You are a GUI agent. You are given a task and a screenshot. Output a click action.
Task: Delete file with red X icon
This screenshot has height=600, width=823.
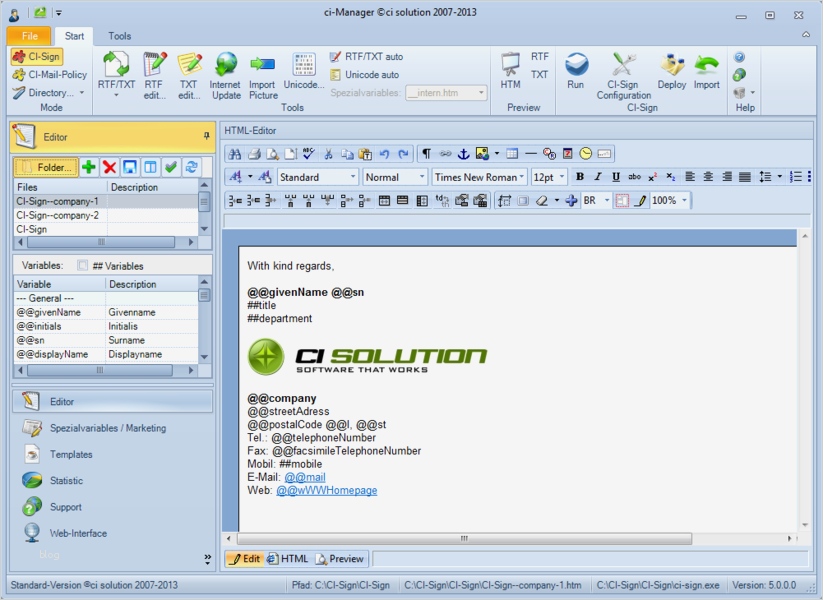point(109,167)
